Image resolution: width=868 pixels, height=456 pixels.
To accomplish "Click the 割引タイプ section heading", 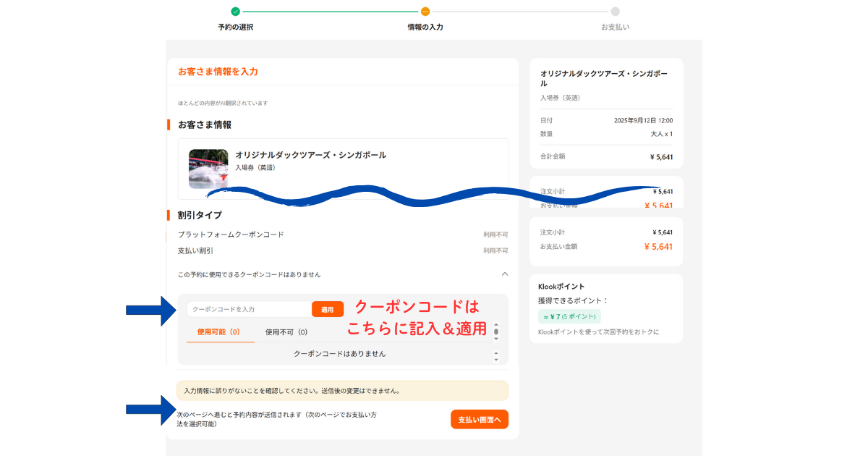I will point(200,215).
